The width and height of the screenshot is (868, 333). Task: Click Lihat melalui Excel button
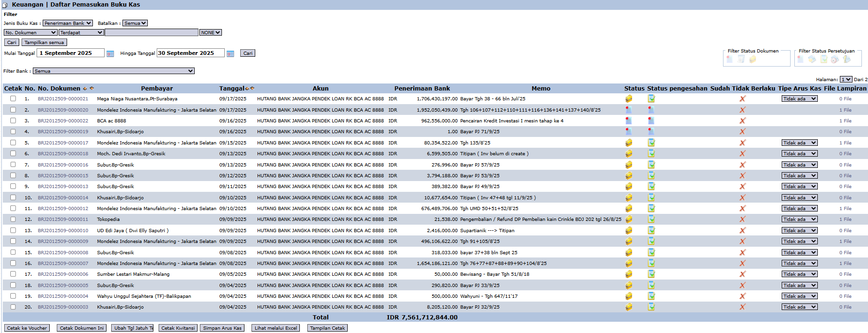pyautogui.click(x=276, y=328)
